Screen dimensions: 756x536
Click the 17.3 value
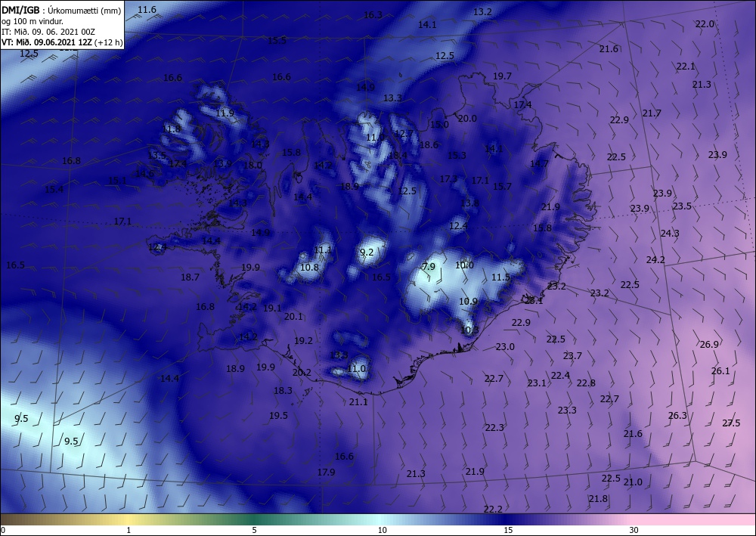448,179
